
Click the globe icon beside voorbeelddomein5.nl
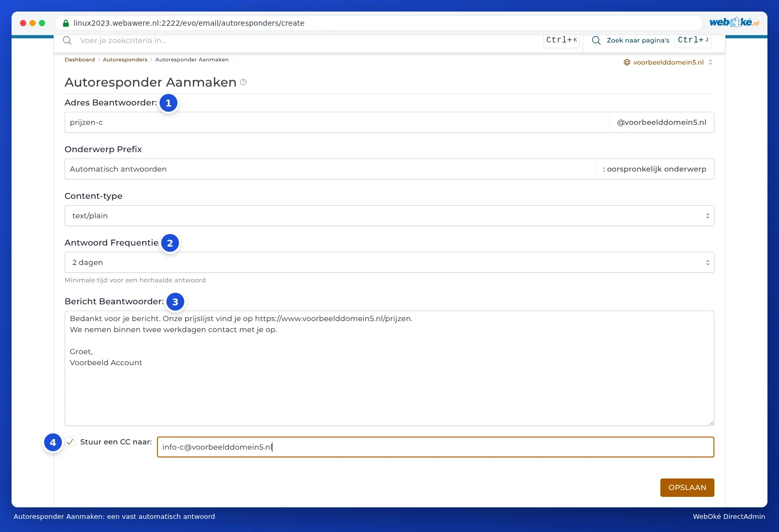pos(627,62)
